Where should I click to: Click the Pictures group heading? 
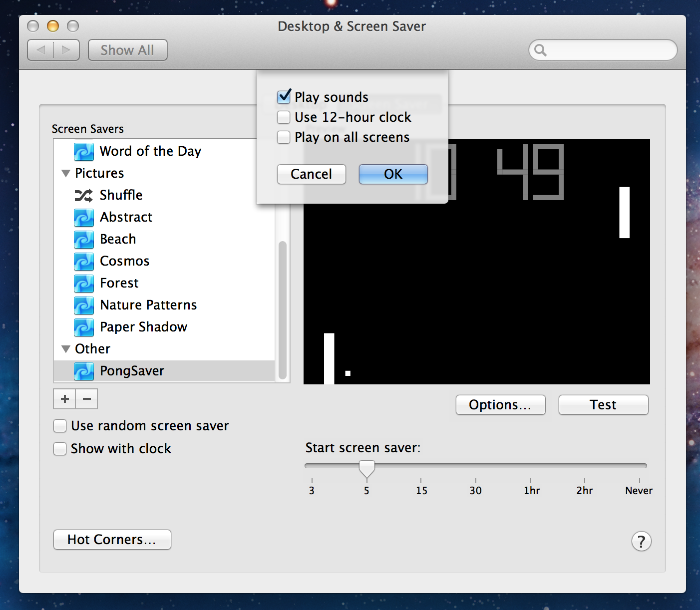tap(99, 173)
